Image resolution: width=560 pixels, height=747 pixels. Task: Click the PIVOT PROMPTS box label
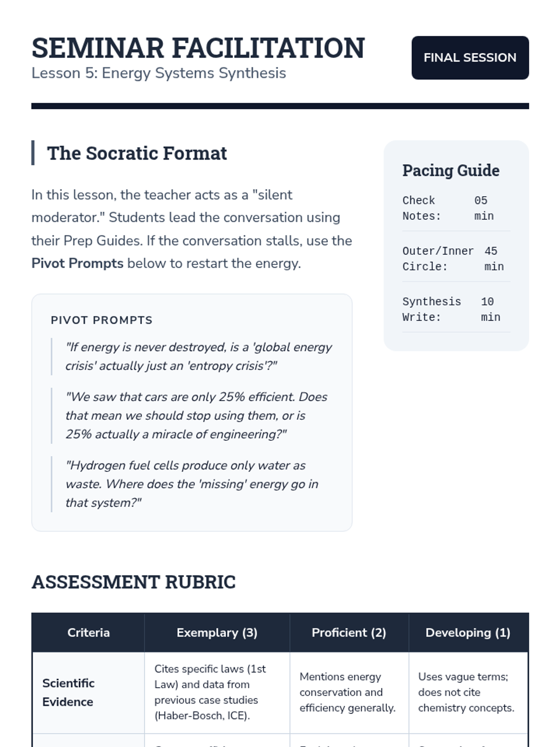coord(102,320)
